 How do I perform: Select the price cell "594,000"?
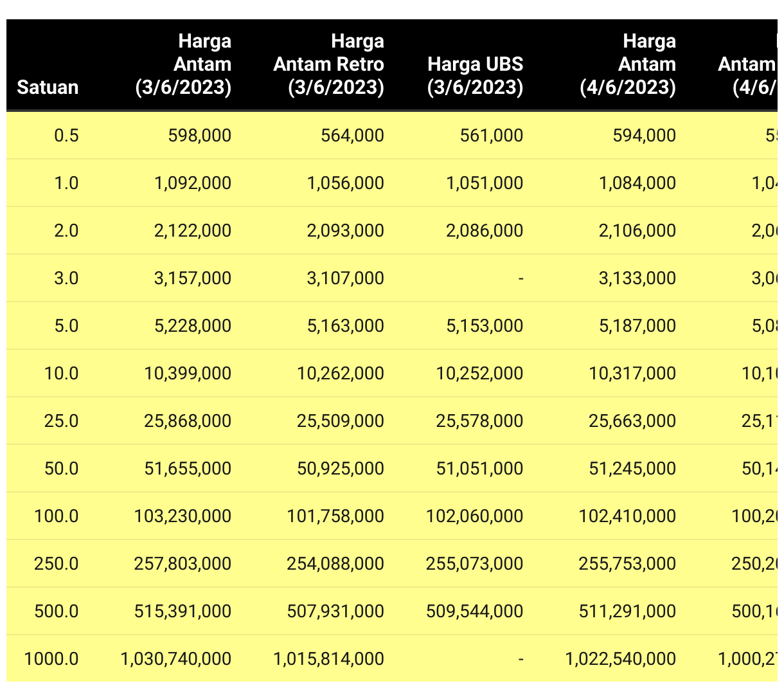pos(645,135)
